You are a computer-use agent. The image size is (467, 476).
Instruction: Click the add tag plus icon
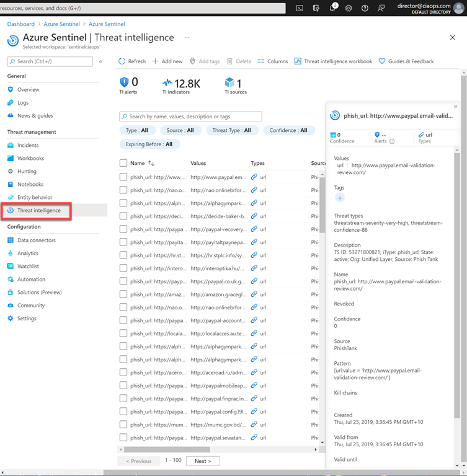coord(339,198)
